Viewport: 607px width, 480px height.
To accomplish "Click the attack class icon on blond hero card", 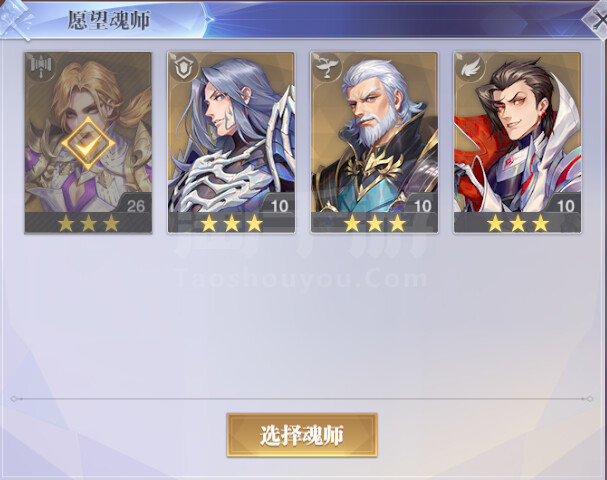I will [x=41, y=66].
